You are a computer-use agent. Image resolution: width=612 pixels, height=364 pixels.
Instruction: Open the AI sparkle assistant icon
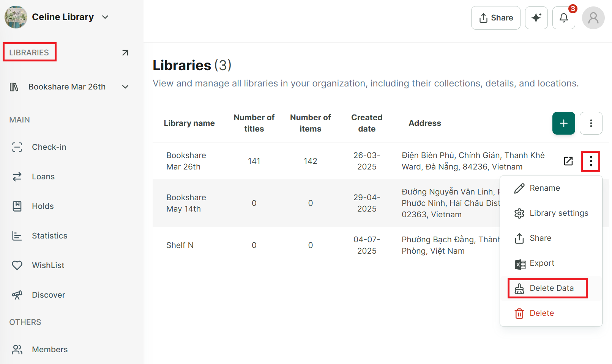tap(536, 18)
